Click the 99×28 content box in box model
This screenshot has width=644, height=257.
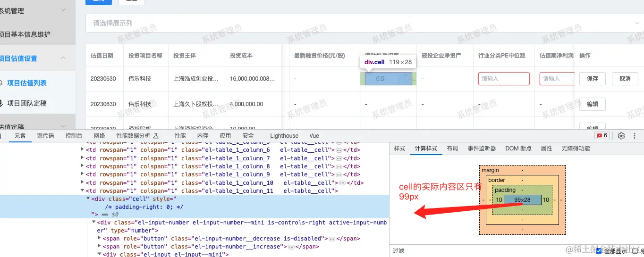point(522,200)
